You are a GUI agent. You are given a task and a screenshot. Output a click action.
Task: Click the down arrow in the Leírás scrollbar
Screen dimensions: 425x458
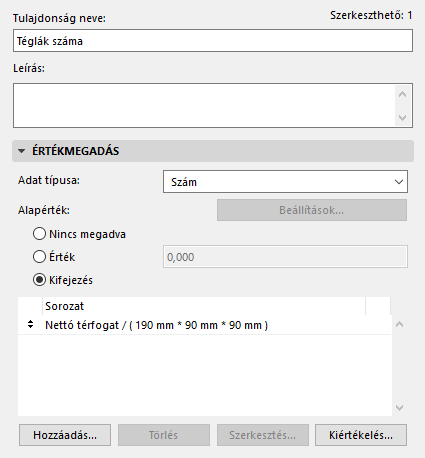click(402, 118)
